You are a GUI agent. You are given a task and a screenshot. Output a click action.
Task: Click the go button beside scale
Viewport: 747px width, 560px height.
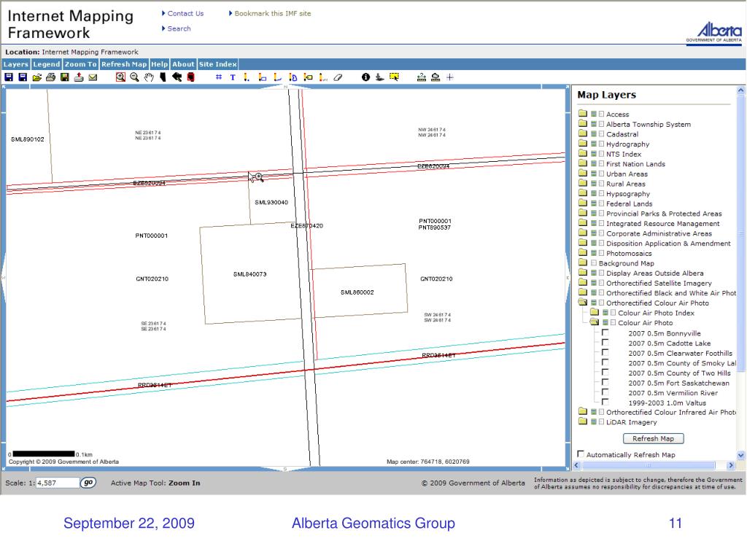click(x=88, y=483)
